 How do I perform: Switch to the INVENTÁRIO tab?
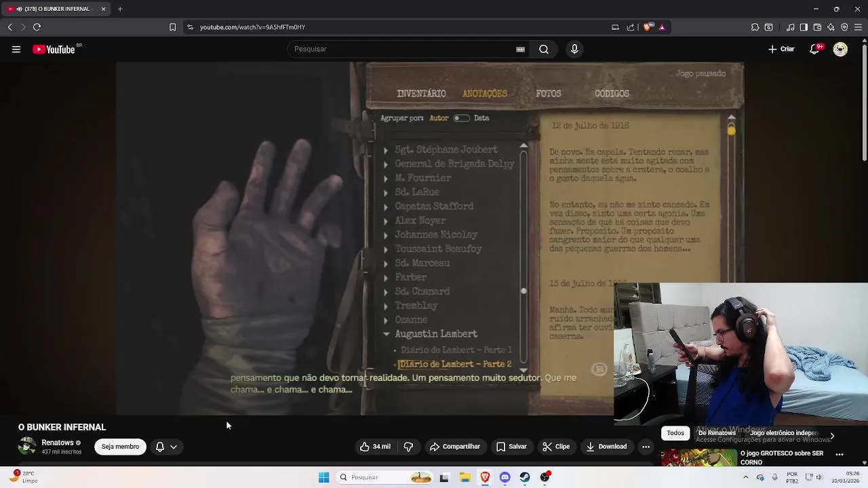pos(421,94)
